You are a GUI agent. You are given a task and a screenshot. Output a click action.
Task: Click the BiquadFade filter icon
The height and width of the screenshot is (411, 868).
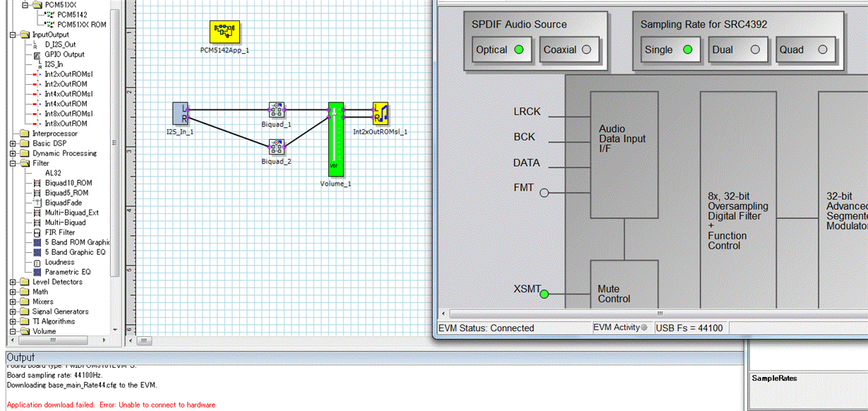(37, 202)
